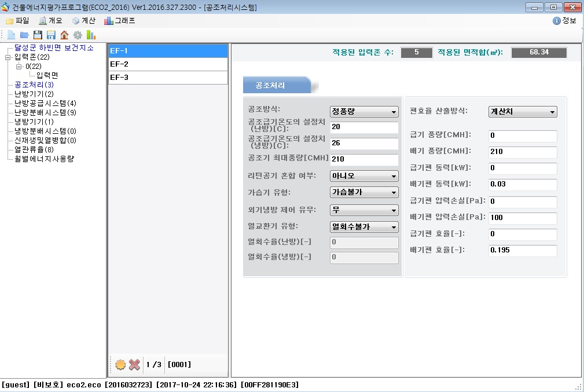This screenshot has width=584, height=392.
Task: Click the first floppy disk save icon
Action: point(38,35)
